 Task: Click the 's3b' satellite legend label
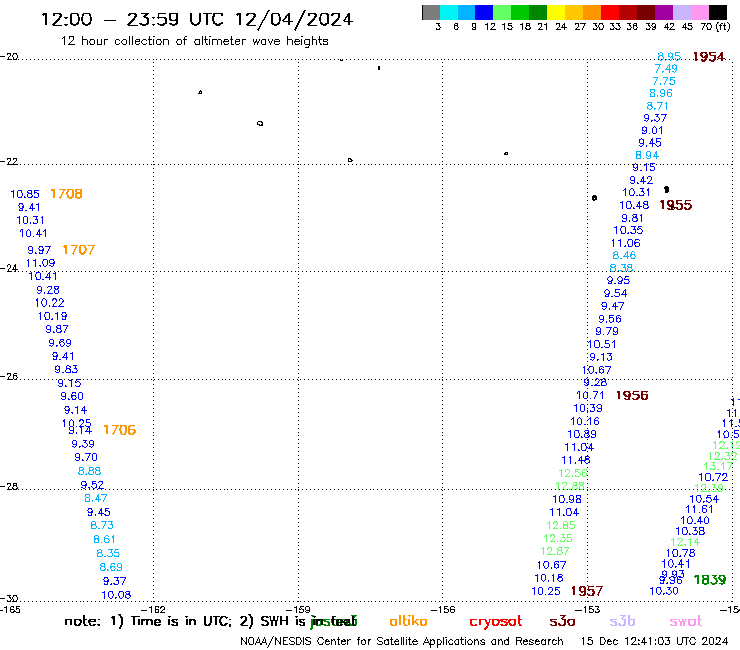pyautogui.click(x=622, y=621)
